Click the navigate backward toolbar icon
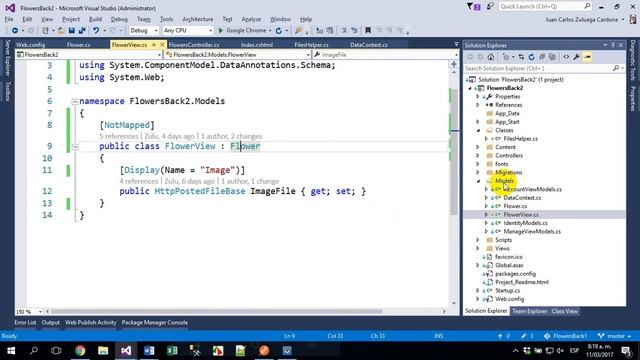The image size is (640, 360). (15, 31)
